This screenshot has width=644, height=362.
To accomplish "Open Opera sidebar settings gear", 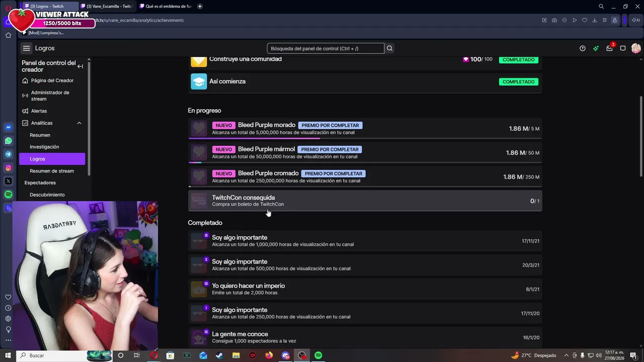I will [8, 319].
